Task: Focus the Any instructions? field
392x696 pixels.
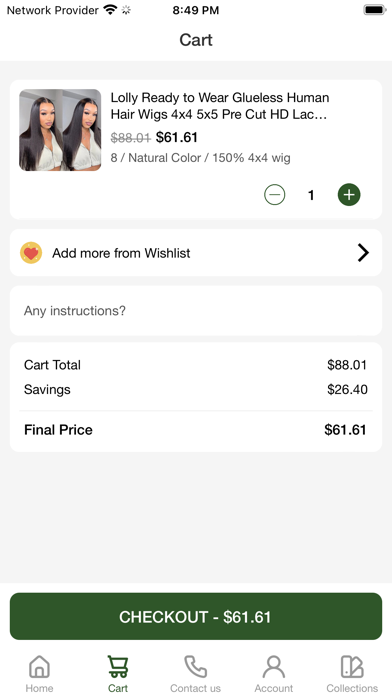Action: coord(196,311)
